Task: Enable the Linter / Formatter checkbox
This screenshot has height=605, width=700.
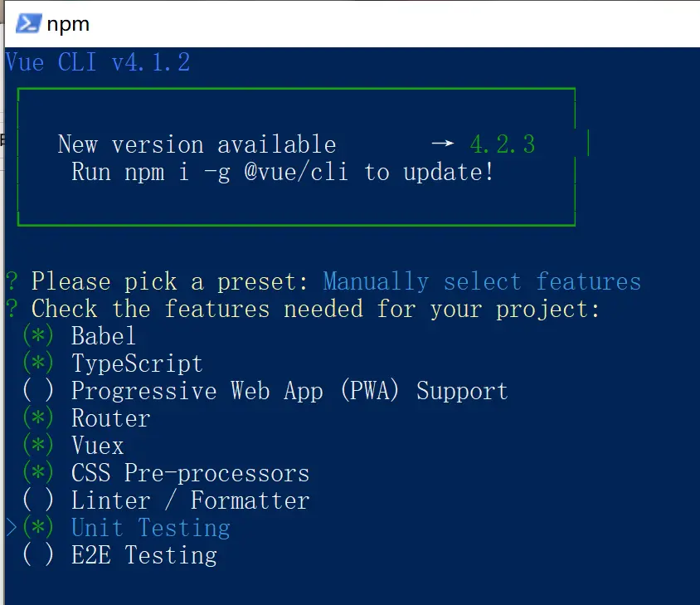Action: click(x=38, y=500)
